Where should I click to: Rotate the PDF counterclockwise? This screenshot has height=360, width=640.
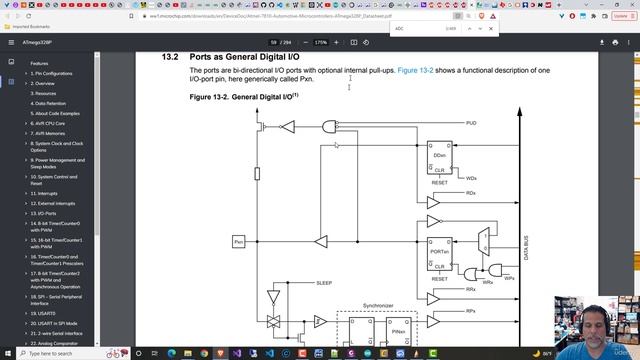(366, 42)
